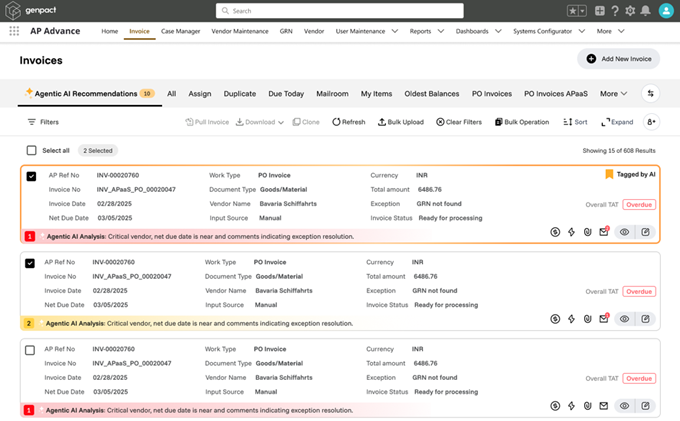Edit the Tagged by AI invoice card

point(645,232)
